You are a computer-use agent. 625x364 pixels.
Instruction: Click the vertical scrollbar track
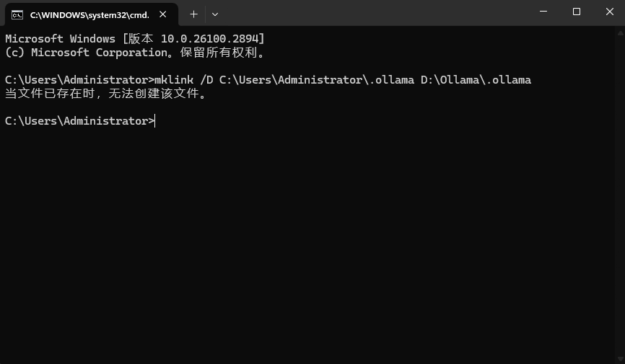[x=620, y=195]
